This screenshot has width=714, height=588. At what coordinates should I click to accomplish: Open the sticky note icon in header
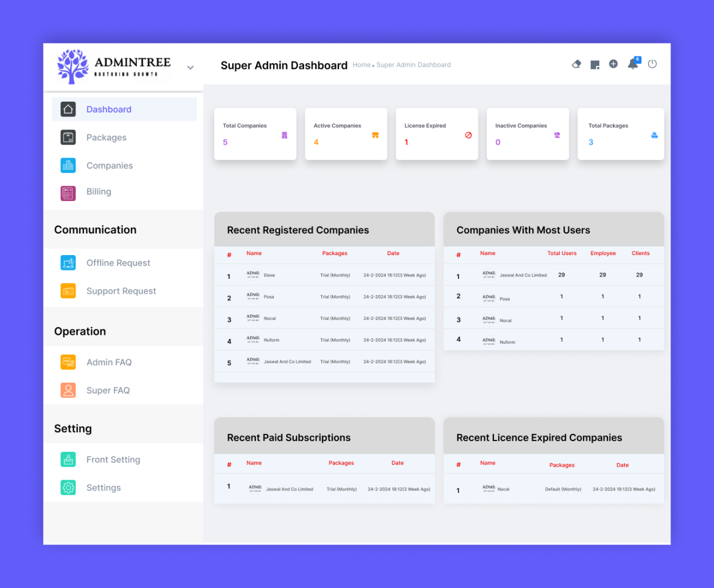(x=594, y=64)
